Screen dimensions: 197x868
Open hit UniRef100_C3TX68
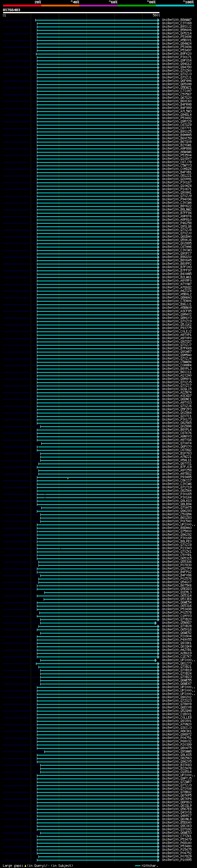pyautogui.click(x=177, y=23)
